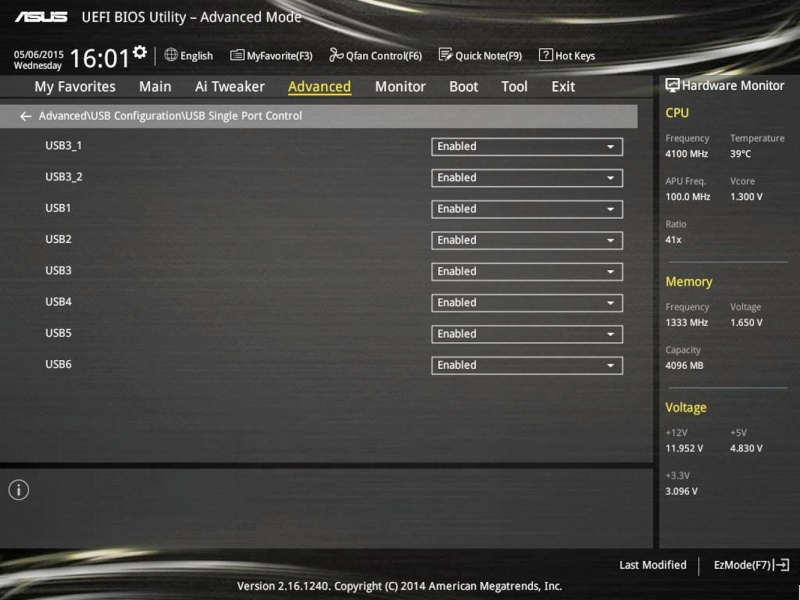
Task: Open the My Favorites tab
Action: 75,87
